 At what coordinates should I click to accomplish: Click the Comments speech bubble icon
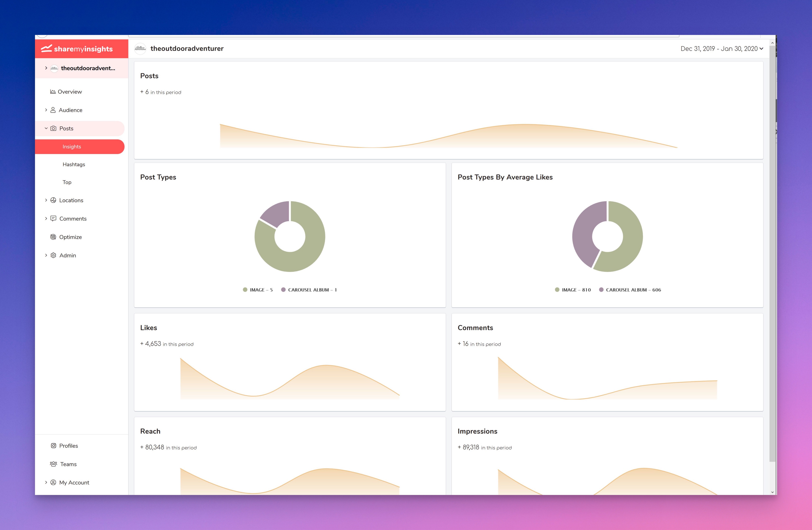(53, 218)
